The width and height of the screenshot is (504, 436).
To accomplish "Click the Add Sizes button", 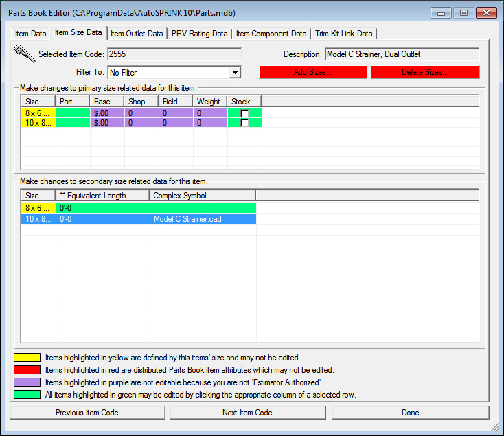I will [x=313, y=72].
